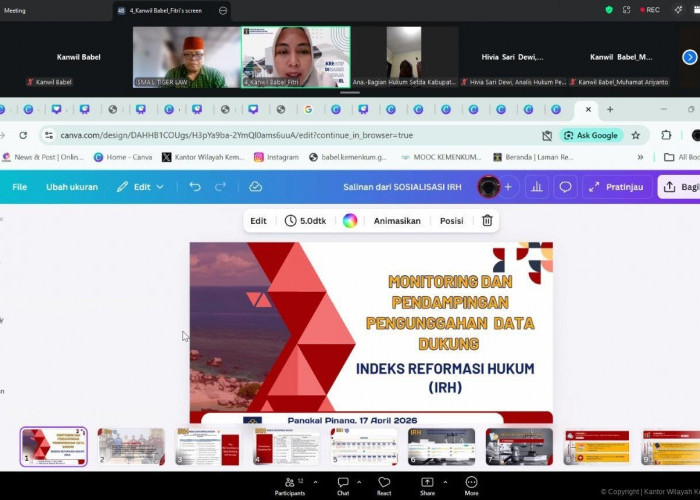Click the Ask Google button
The image size is (700, 500).
(x=592, y=135)
